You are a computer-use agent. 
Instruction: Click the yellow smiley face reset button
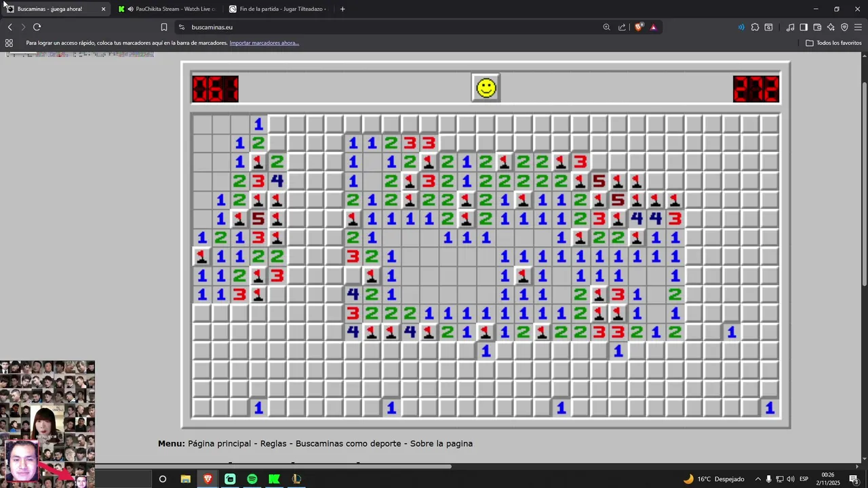click(x=486, y=88)
